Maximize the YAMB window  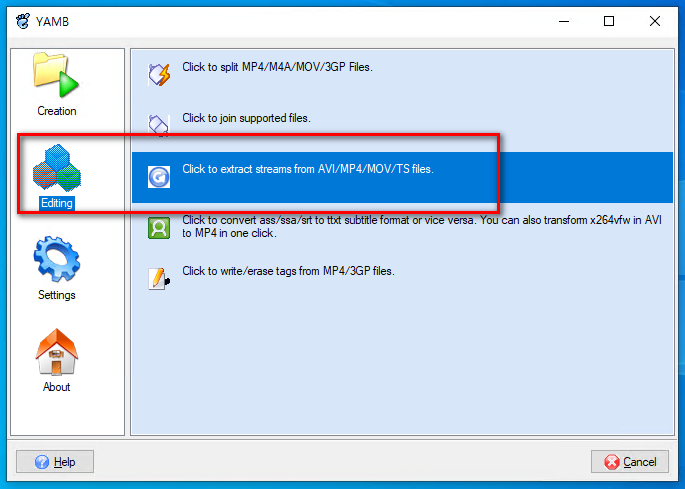click(609, 21)
